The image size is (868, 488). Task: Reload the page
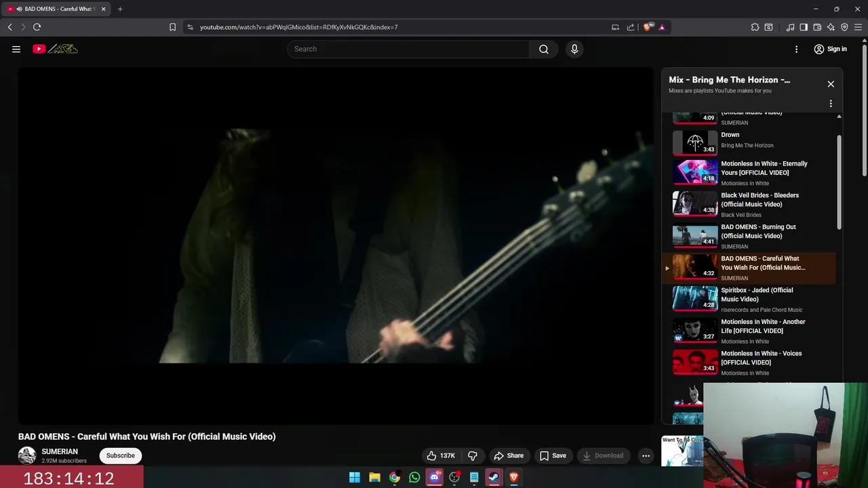(x=37, y=27)
